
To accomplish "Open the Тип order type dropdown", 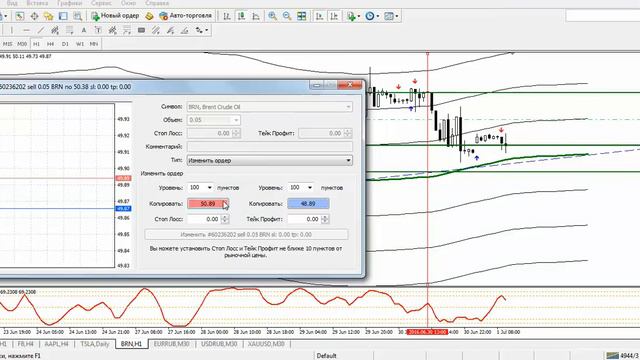I will [x=269, y=160].
